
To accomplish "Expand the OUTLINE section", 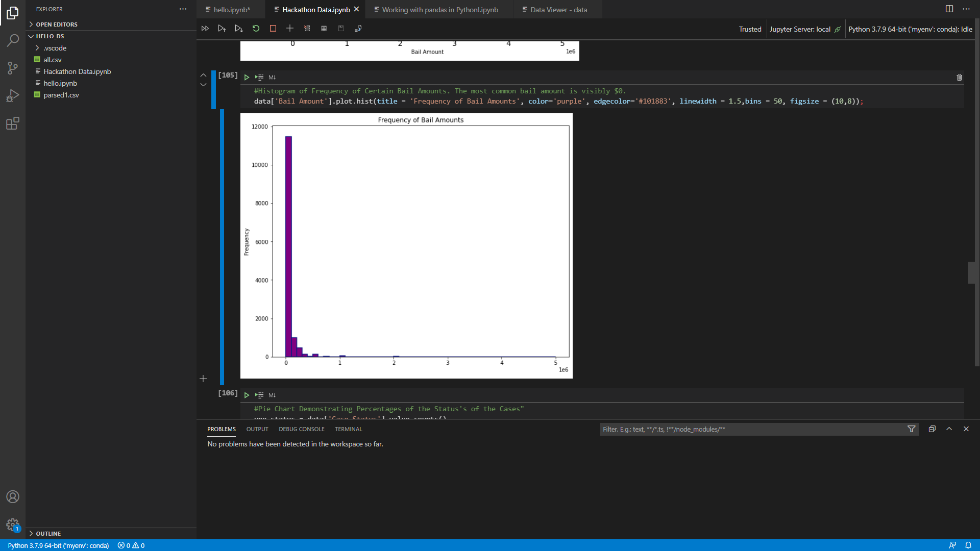I will (x=48, y=533).
